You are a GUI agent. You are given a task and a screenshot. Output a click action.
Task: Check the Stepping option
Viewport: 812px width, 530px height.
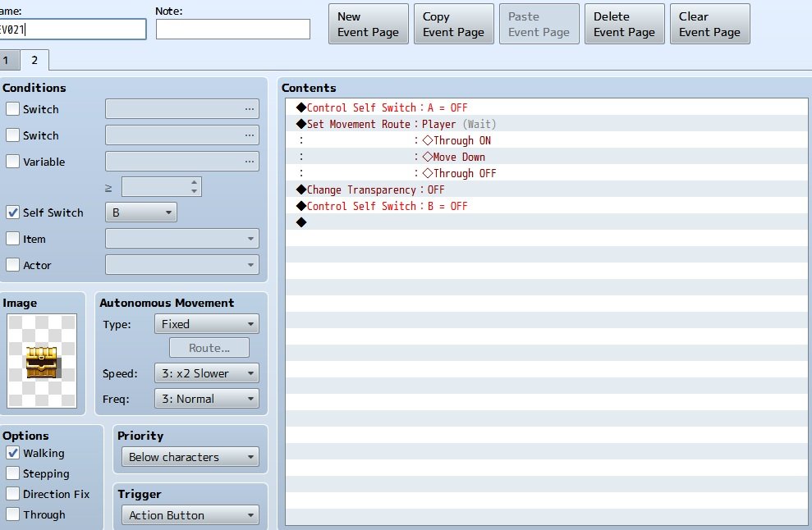12,473
